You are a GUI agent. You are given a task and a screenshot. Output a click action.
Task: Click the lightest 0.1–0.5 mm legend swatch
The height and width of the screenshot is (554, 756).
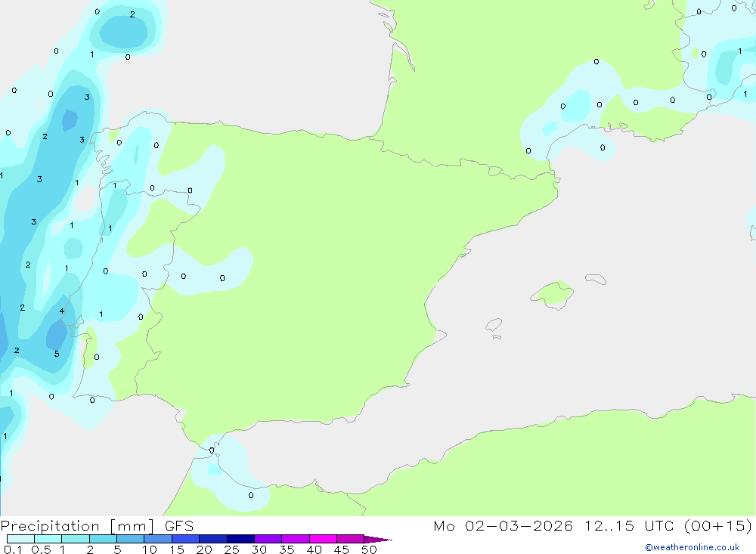[20, 539]
